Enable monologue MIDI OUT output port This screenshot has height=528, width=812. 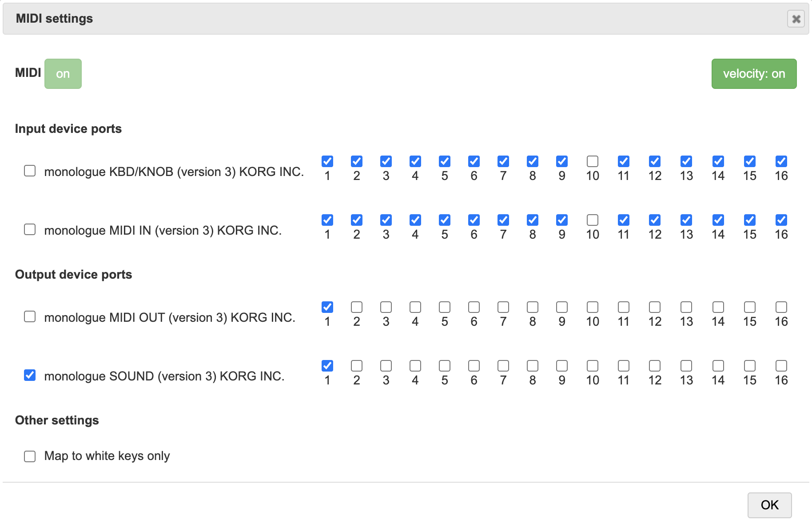pyautogui.click(x=30, y=316)
